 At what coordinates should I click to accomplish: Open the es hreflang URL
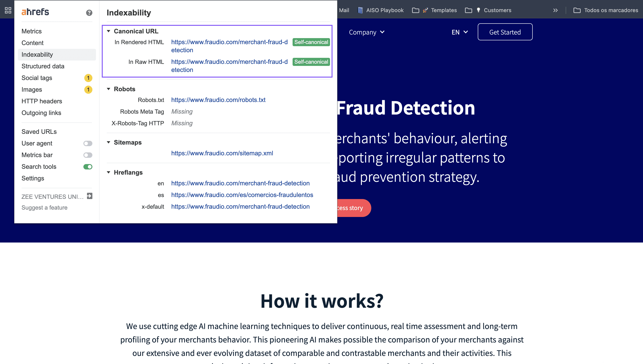click(242, 195)
